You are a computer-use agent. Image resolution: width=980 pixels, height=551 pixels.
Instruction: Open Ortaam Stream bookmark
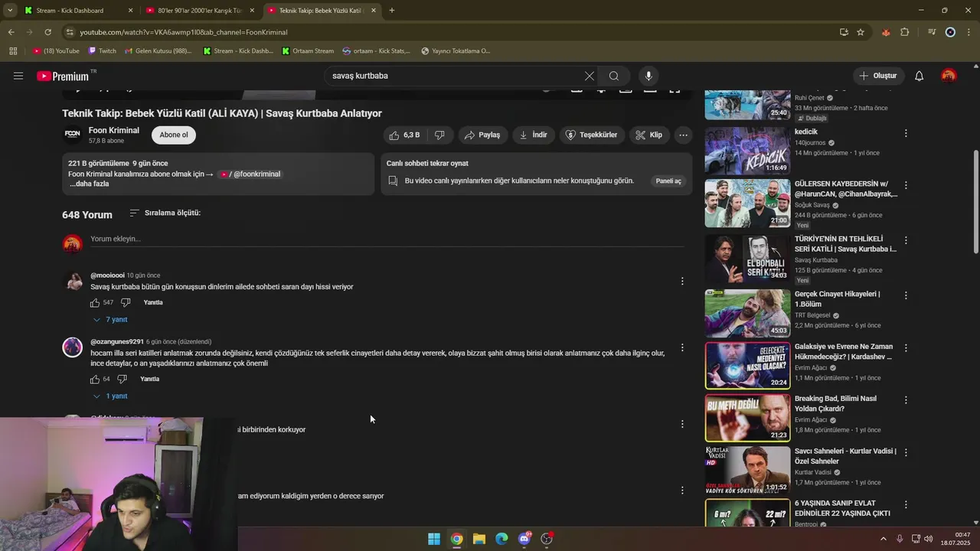tap(309, 51)
